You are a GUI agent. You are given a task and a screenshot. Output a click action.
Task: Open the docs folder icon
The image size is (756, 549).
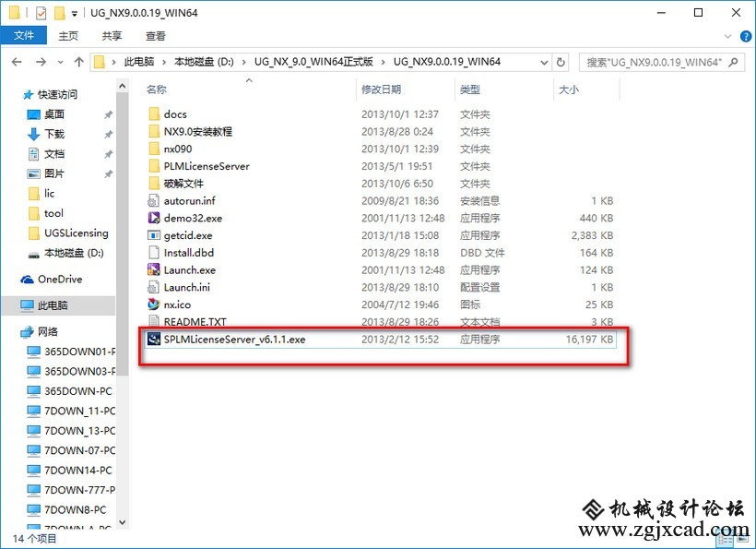pos(154,113)
